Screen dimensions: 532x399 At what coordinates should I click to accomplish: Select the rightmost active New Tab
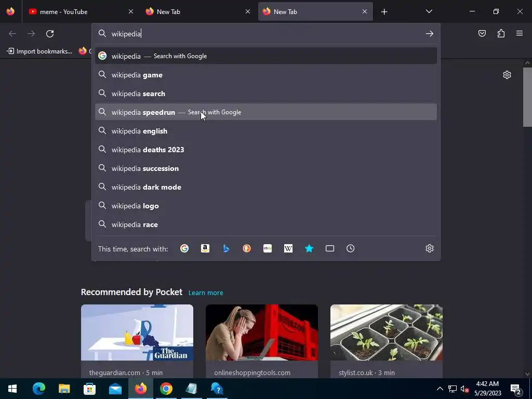coord(315,11)
